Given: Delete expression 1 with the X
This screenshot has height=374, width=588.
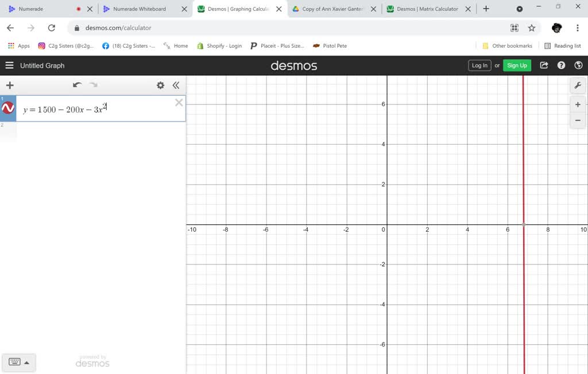Looking at the screenshot, I should [179, 103].
